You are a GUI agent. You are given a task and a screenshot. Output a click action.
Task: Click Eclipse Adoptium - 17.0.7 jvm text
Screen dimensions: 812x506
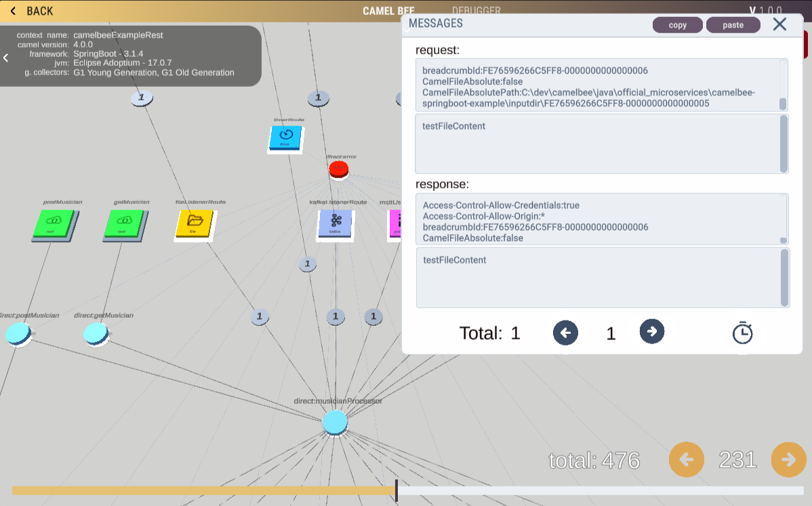pos(122,62)
